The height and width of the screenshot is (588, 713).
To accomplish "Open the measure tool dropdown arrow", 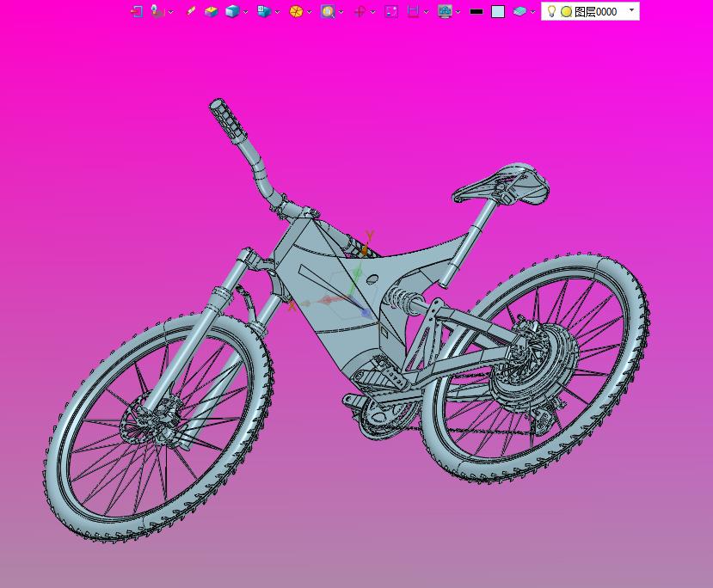I will 426,12.
